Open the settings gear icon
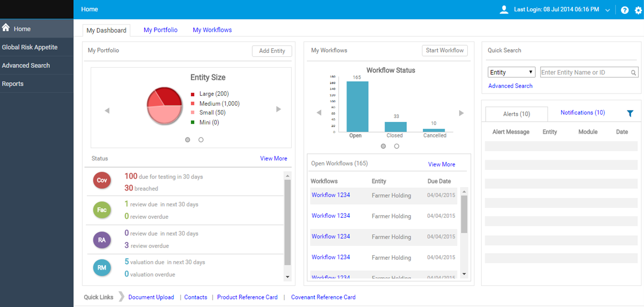644x307 pixels. coord(638,10)
